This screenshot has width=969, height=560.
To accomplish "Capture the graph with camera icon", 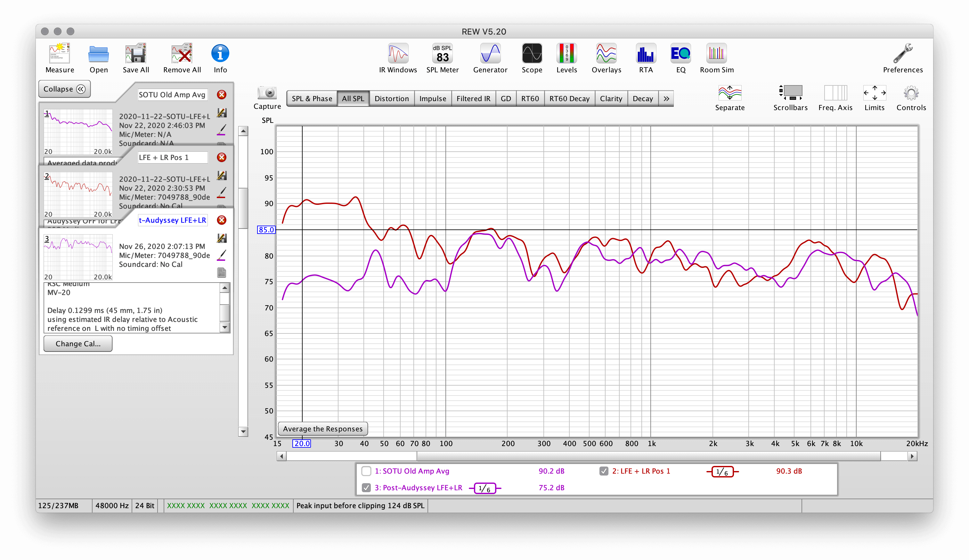I will tap(267, 93).
